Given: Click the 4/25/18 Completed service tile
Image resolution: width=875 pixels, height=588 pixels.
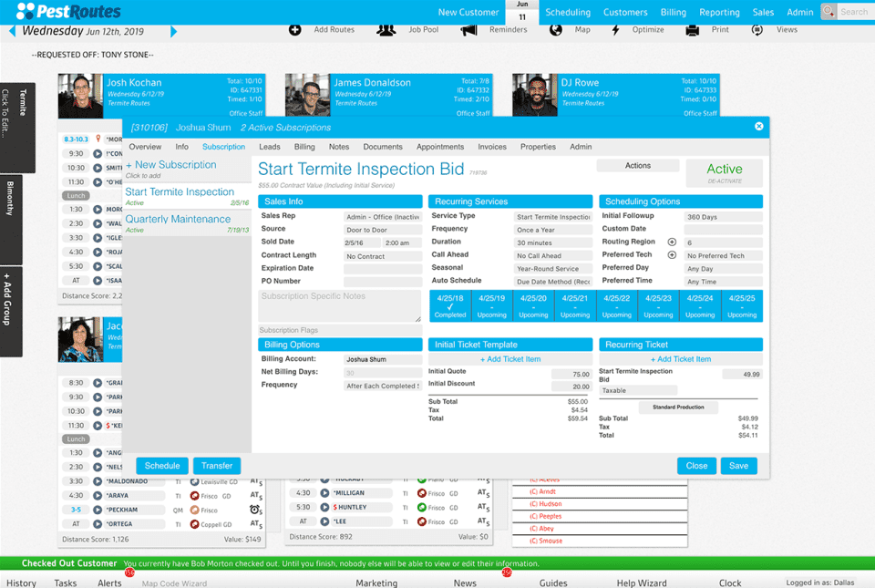Looking at the screenshot, I should pyautogui.click(x=449, y=305).
